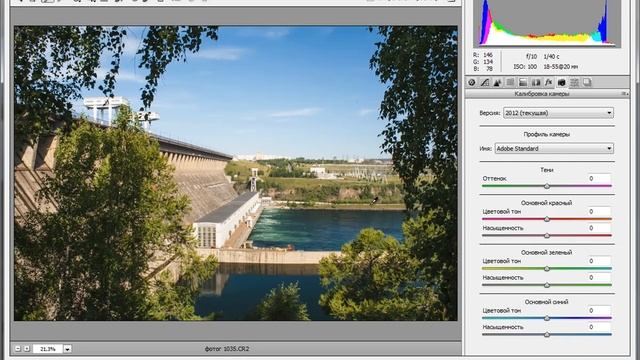This screenshot has width=640, height=360.
Task: Click the dam photo preview image
Action: click(x=236, y=173)
